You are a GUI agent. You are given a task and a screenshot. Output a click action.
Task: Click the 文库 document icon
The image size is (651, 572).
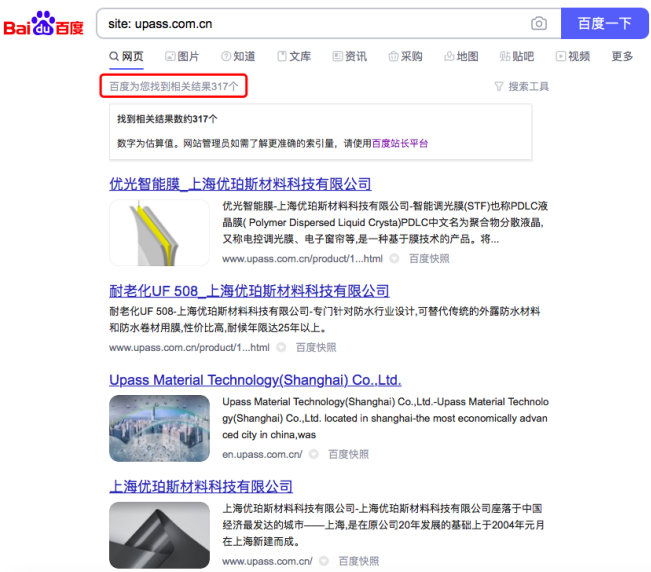[282, 56]
